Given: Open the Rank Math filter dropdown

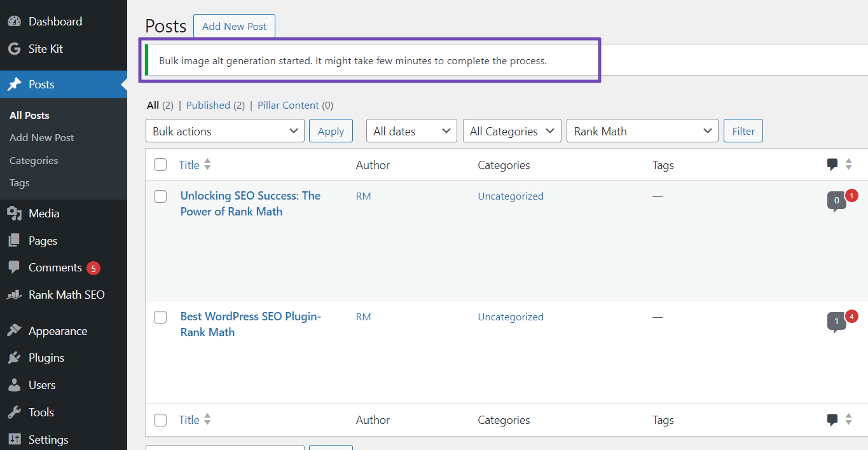Looking at the screenshot, I should click(642, 131).
